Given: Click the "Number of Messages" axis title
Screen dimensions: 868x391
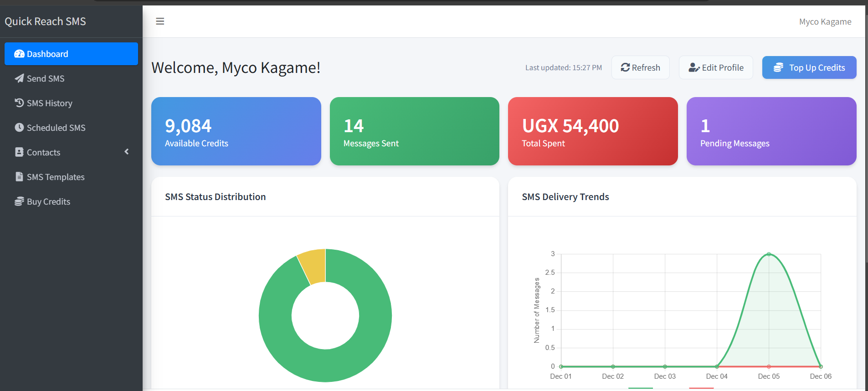Looking at the screenshot, I should click(537, 310).
